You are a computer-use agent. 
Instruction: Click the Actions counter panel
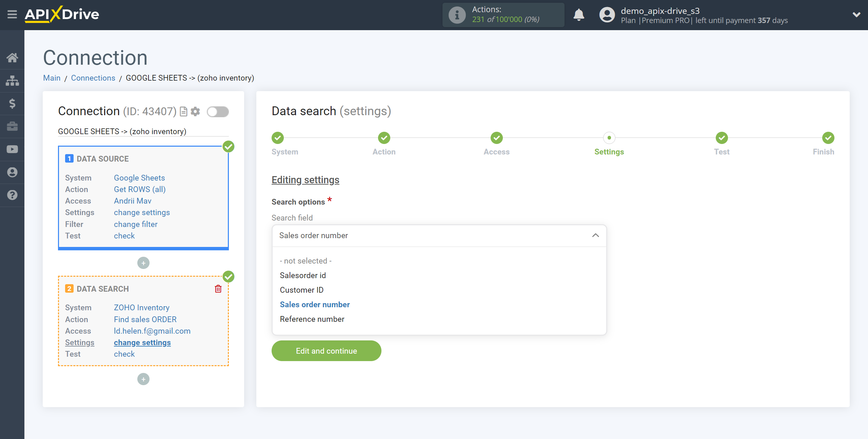click(x=503, y=15)
